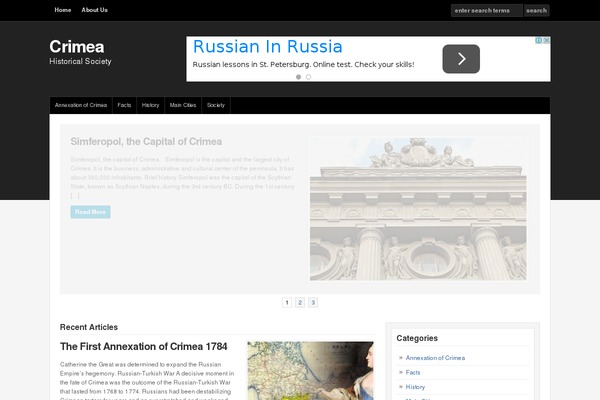Image resolution: width=600 pixels, height=400 pixels.
Task: Select the first ad carousel dot
Action: [298, 77]
